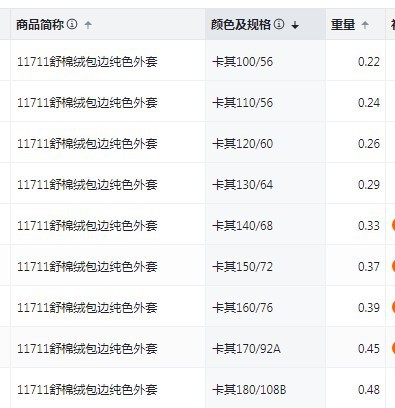Select product name in 卡其110/56 row
The height and width of the screenshot is (408, 395).
click(x=87, y=103)
